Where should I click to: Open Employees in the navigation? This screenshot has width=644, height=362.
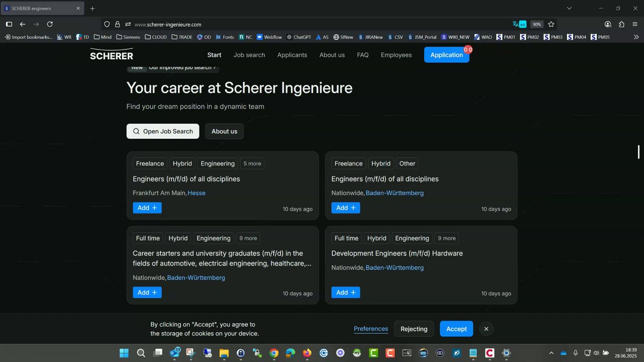(396, 55)
